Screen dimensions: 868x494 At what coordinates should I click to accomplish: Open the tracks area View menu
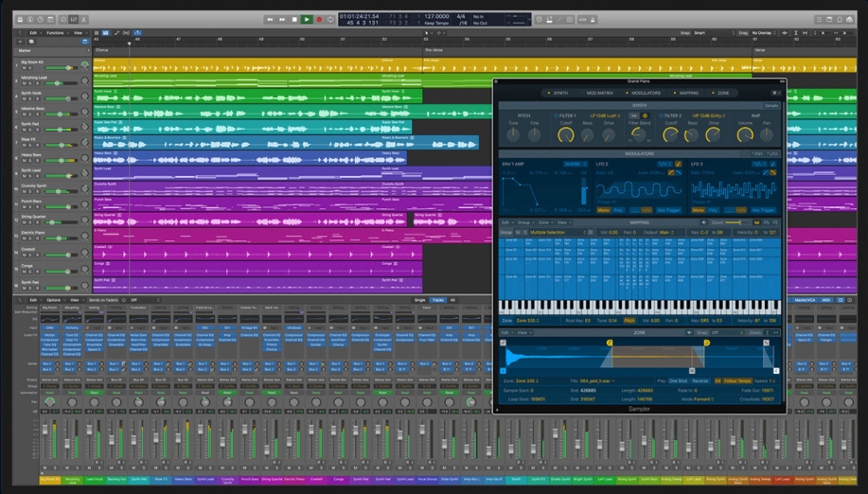coord(79,32)
